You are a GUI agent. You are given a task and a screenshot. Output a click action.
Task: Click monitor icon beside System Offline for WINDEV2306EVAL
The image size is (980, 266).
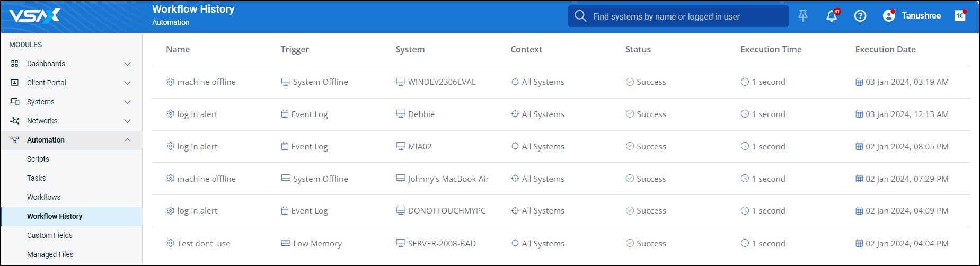tap(286, 82)
